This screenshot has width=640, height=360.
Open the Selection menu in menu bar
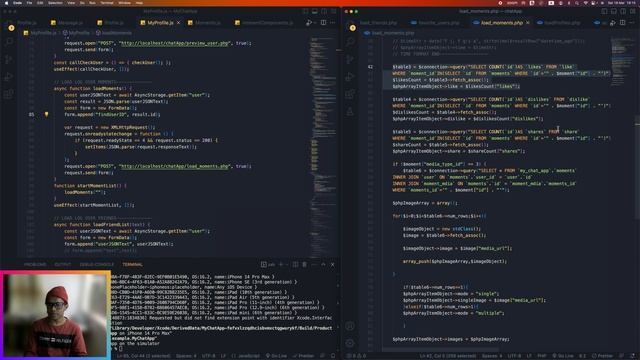55,3
